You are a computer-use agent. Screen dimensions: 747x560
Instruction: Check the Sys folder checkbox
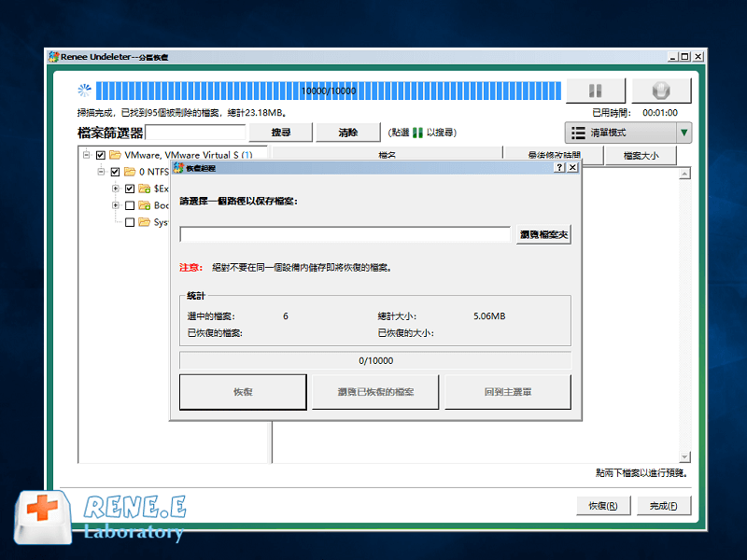pos(130,222)
